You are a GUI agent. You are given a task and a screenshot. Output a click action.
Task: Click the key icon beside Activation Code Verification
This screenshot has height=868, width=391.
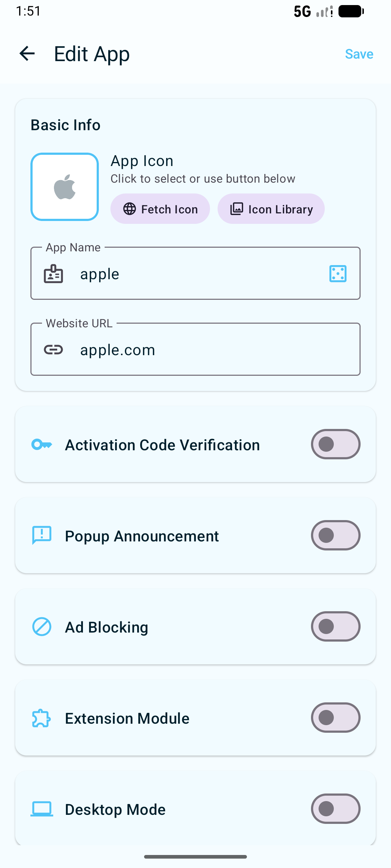pos(42,444)
